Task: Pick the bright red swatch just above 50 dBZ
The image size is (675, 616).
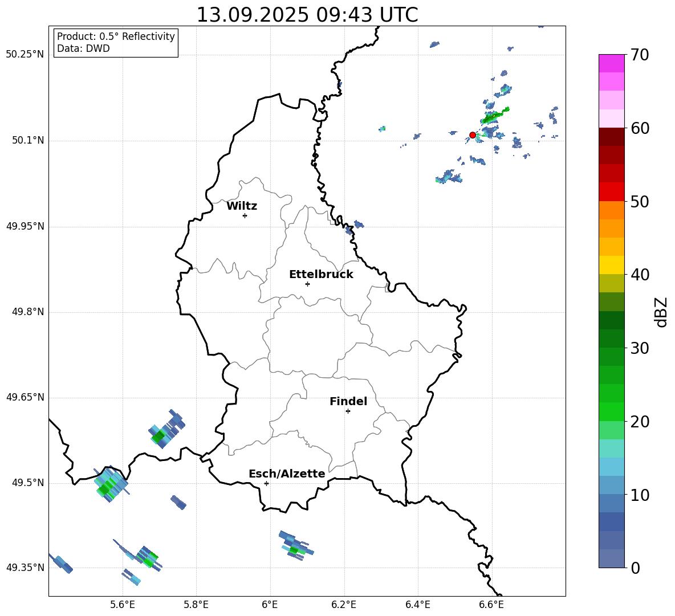Action: [612, 191]
